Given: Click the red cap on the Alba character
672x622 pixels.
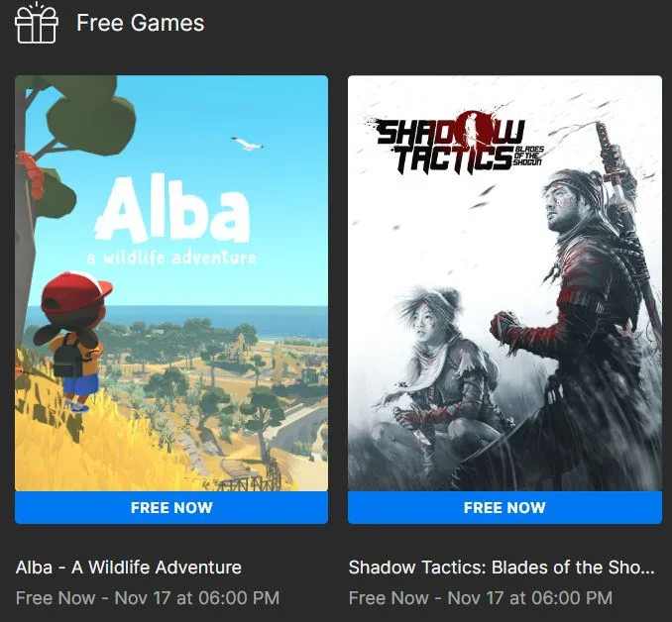Looking at the screenshot, I should [x=76, y=292].
